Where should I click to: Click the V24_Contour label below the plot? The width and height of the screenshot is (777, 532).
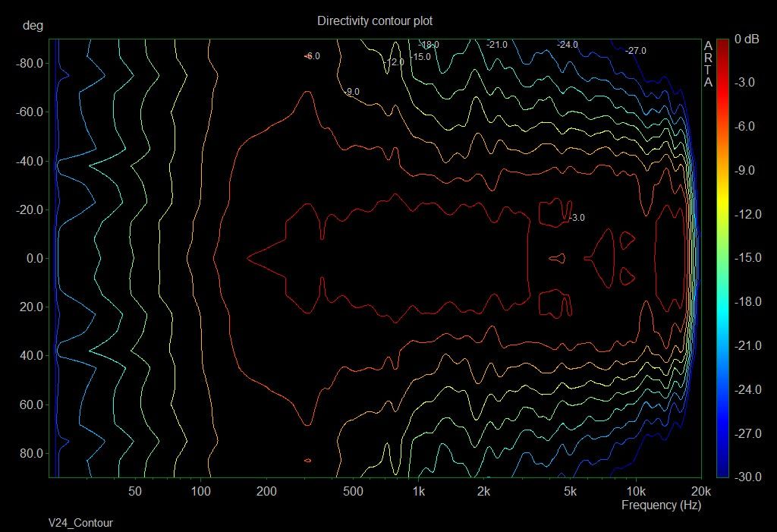(80, 523)
